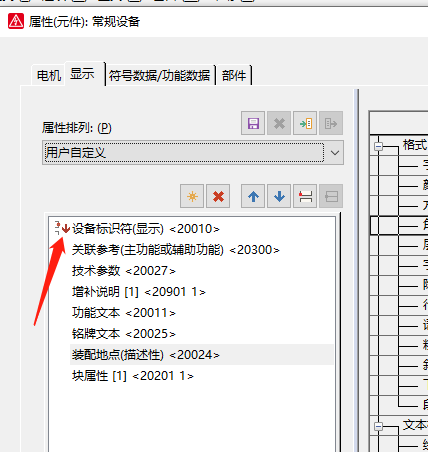Click the red EPLAN logo icon

click(16, 21)
